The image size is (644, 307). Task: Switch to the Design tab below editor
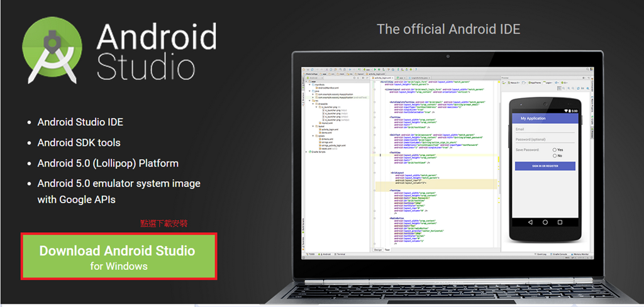coord(378,250)
